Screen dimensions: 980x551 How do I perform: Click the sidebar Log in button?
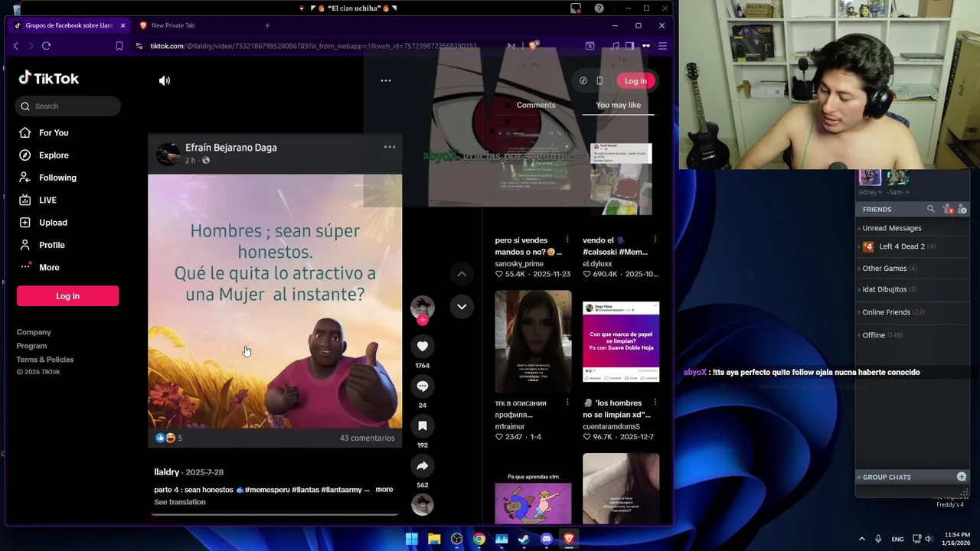point(67,296)
